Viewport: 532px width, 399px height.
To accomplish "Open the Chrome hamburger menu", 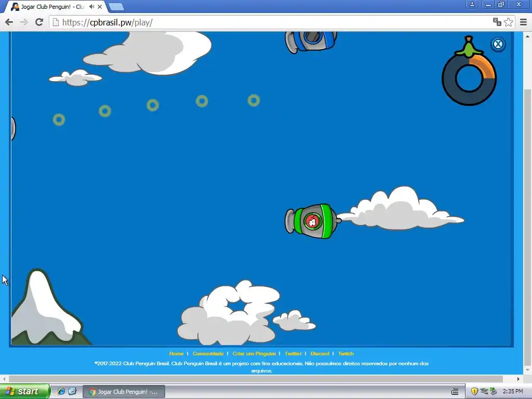I will (x=523, y=22).
